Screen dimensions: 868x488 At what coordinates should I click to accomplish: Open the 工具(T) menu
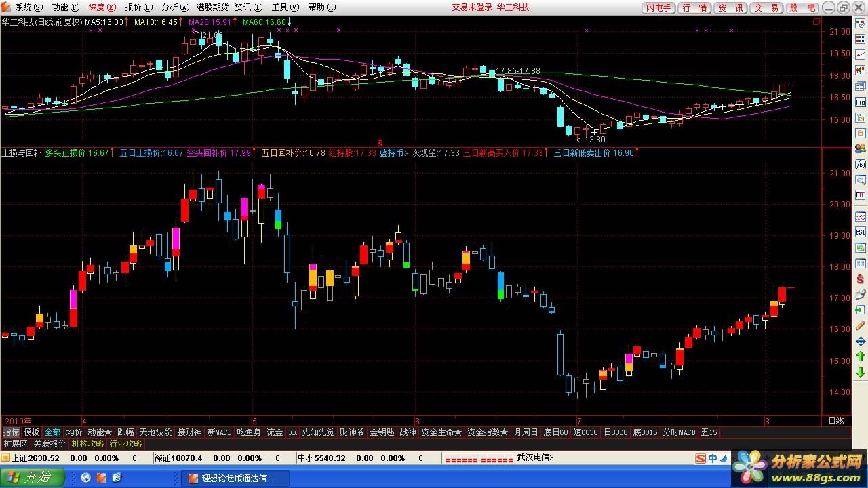coord(285,7)
